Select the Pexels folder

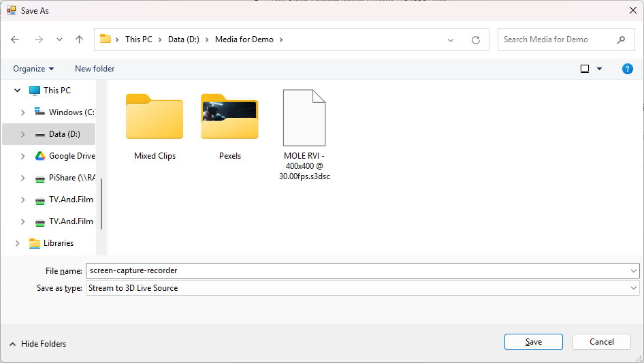pos(229,127)
